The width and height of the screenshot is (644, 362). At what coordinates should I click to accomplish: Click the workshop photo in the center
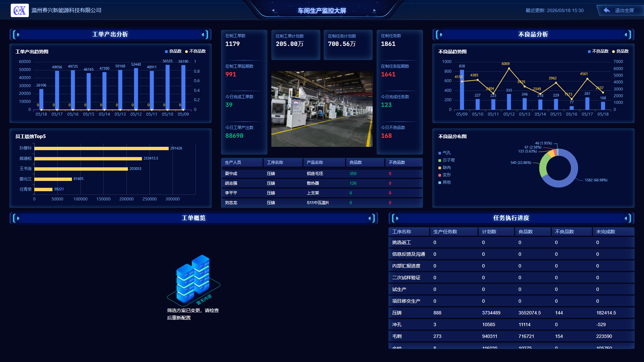coord(322,109)
